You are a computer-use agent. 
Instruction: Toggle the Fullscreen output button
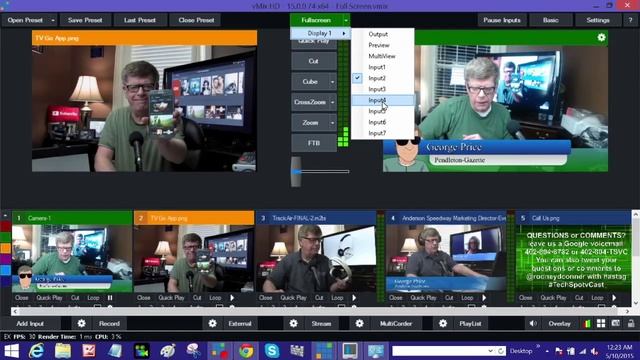(x=316, y=20)
